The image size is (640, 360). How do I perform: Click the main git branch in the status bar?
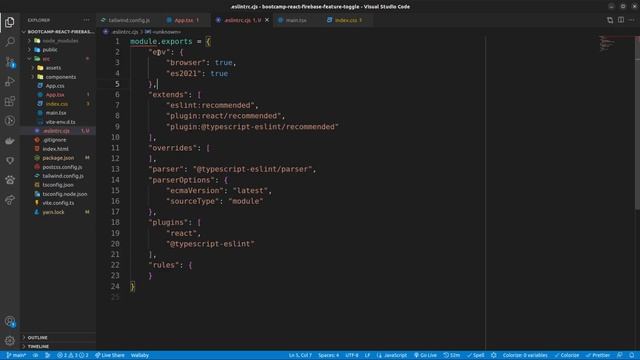click(16, 355)
